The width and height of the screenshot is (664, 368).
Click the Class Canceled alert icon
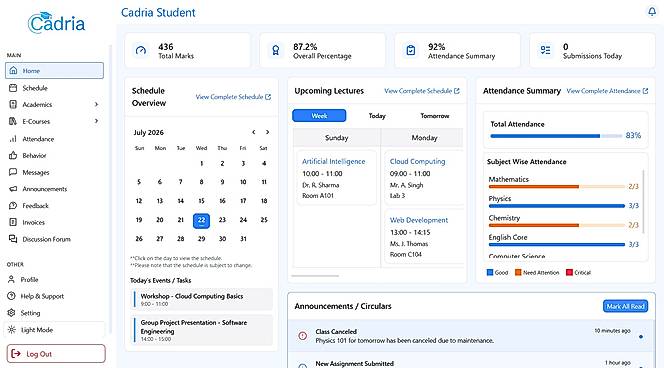coord(303,336)
